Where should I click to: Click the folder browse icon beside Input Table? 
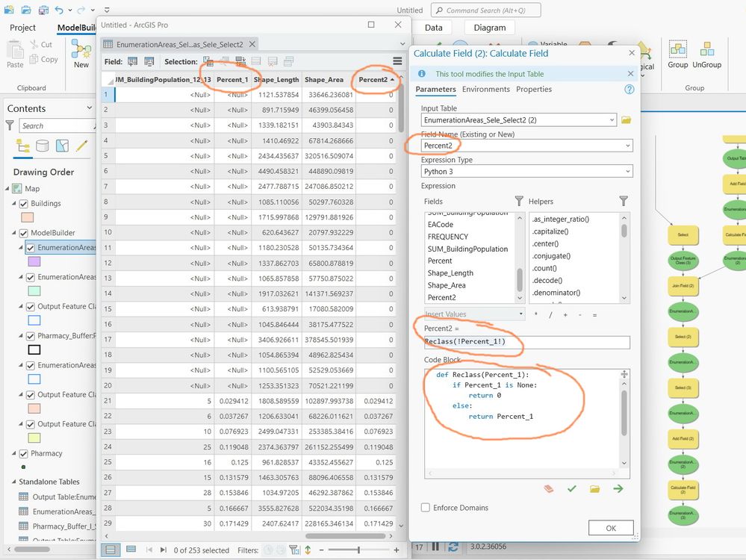pos(626,120)
